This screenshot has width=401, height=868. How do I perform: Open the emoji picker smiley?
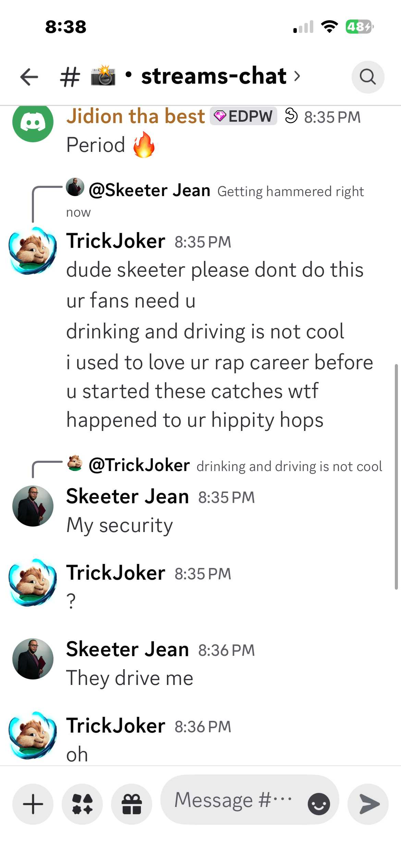319,804
